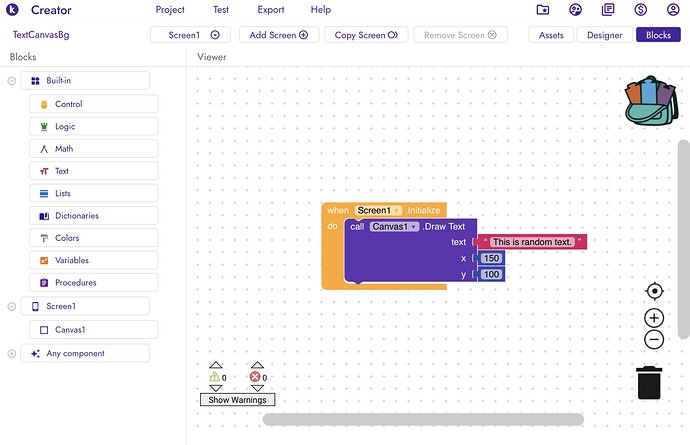Open the Export menu
Image resolution: width=690 pixels, height=445 pixels.
(271, 10)
